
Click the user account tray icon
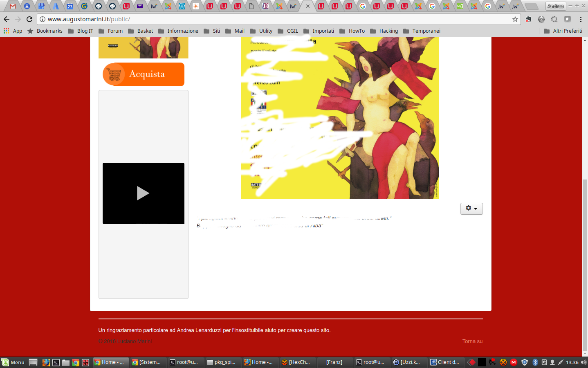552,362
